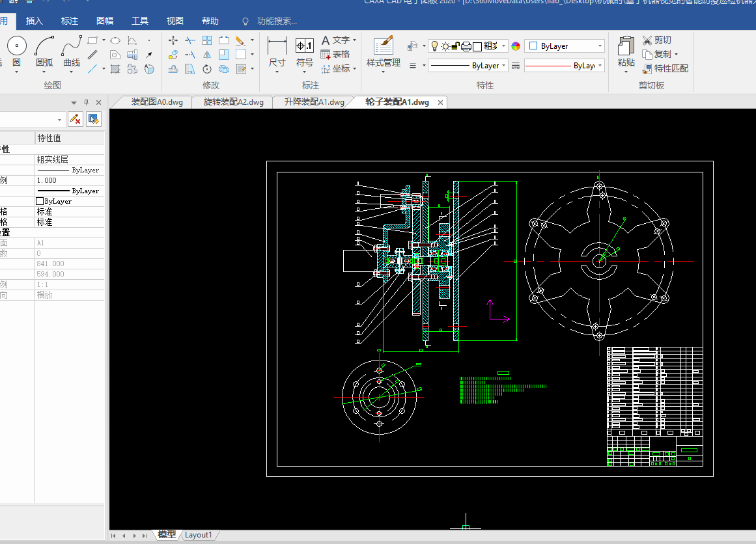Click the layer manager icon
This screenshot has width=756, height=544.
pos(412,46)
